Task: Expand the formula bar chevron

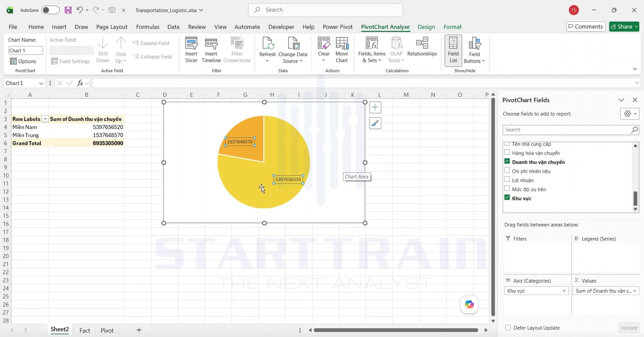Action: [x=637, y=83]
